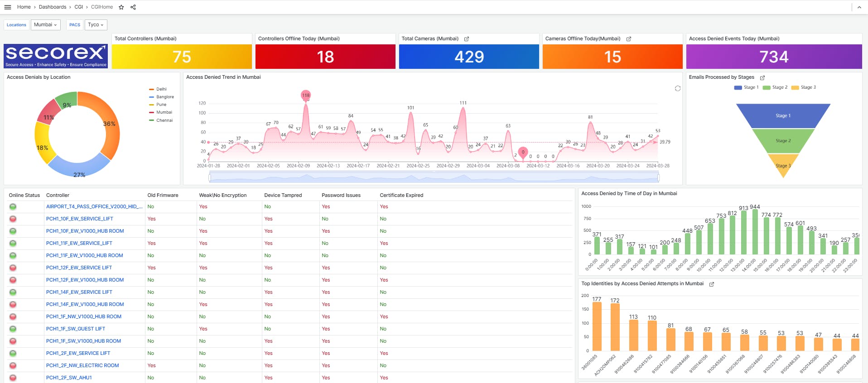This screenshot has height=383, width=868.
Task: Open external link icon beside Total Cameras
Action: (x=467, y=39)
